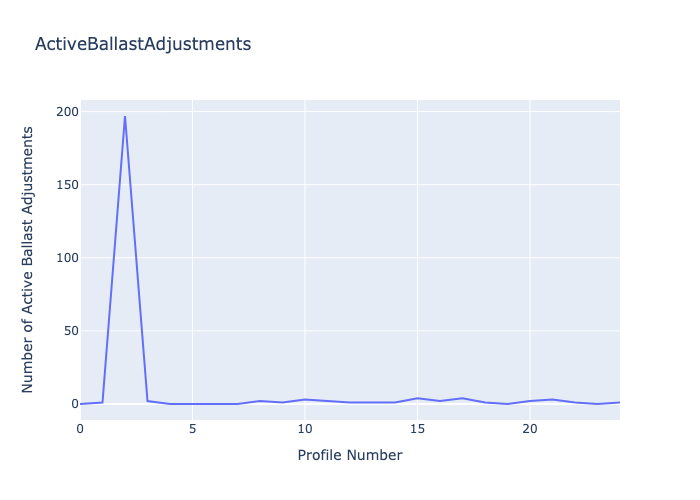Select the line point at profile 10
The width and height of the screenshot is (700, 500).
point(305,400)
